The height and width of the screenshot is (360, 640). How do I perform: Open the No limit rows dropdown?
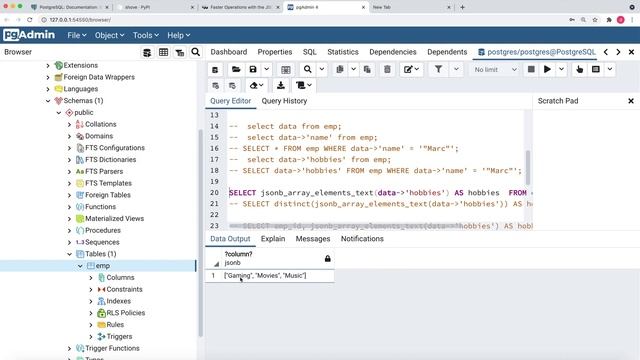495,70
